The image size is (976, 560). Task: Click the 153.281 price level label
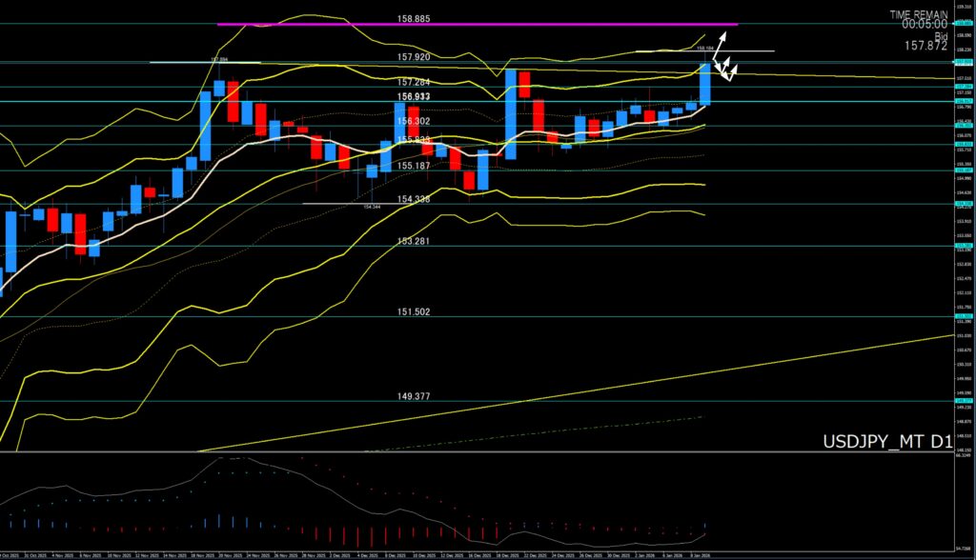[414, 241]
